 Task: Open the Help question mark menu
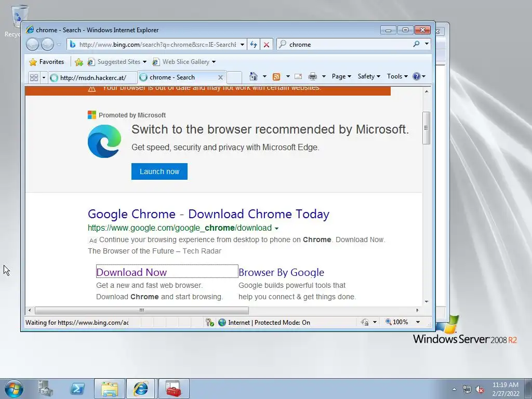coord(419,76)
